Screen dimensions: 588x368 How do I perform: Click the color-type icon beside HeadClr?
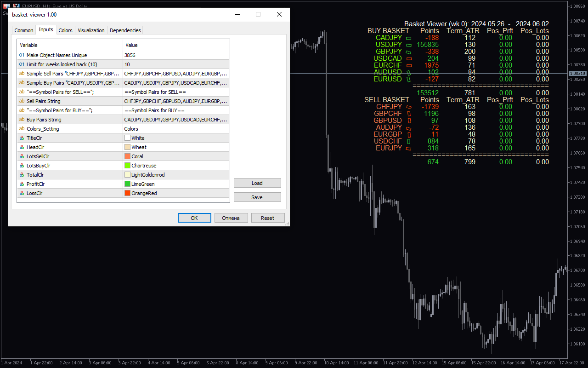[x=22, y=147]
